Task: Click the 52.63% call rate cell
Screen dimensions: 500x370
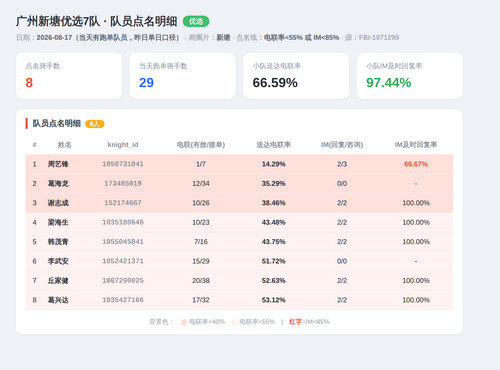Action: (273, 281)
